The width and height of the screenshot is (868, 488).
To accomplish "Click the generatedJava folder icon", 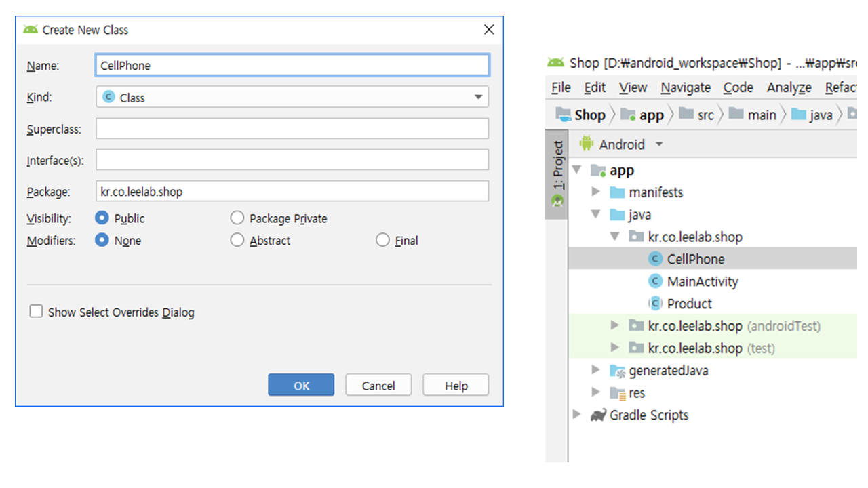I will coord(617,371).
